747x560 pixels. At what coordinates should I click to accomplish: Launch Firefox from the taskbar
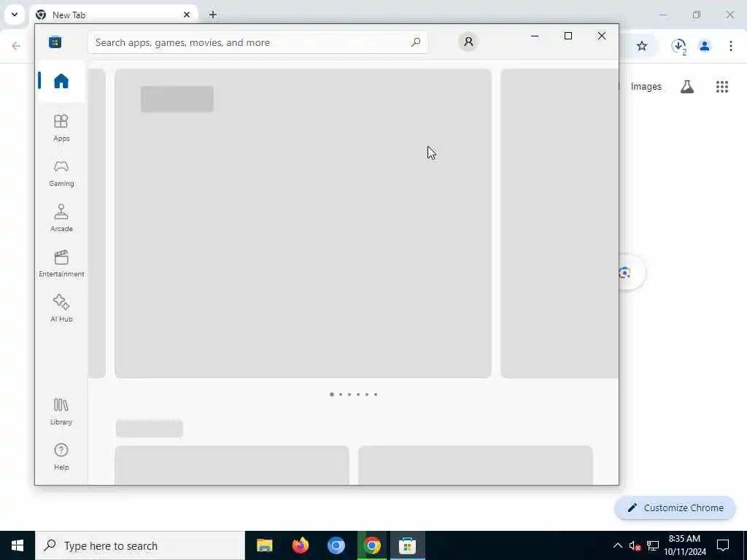click(x=300, y=545)
